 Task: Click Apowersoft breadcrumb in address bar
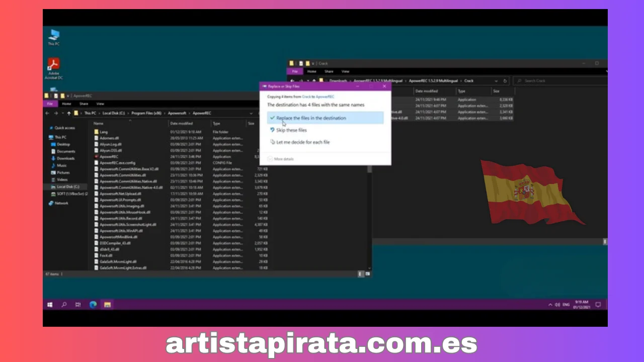[x=177, y=113]
